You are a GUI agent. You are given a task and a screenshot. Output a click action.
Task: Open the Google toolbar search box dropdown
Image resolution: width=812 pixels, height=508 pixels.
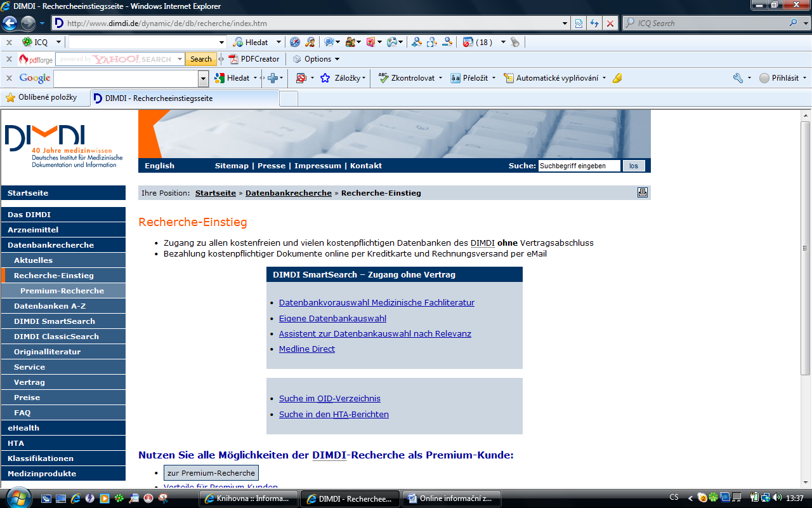tap(203, 78)
